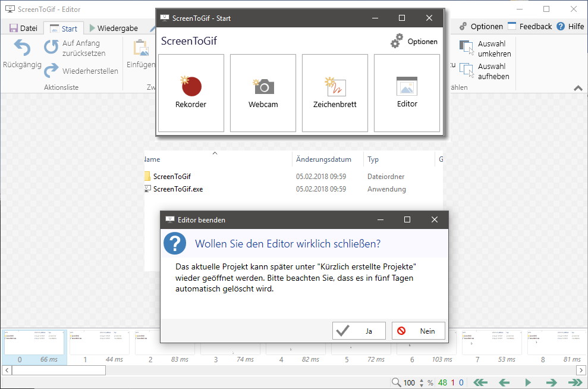Open the Zeichenbrett recorder

pos(335,93)
